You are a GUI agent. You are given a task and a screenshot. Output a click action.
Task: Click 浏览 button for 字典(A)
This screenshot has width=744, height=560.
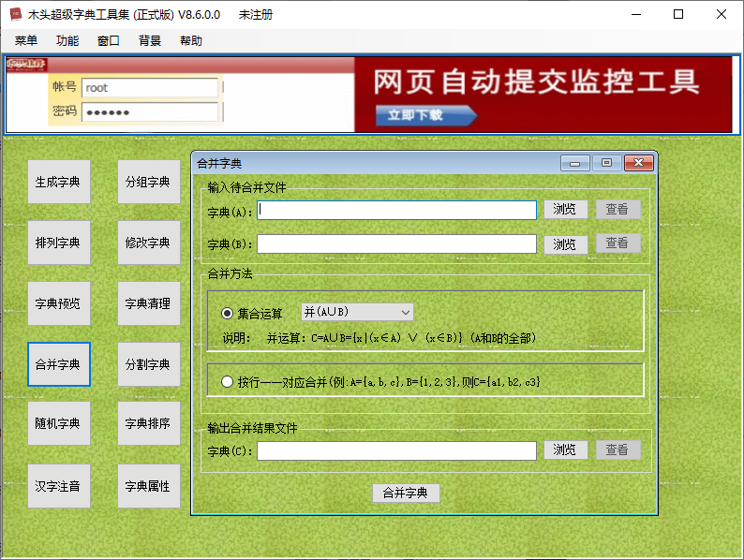(565, 210)
